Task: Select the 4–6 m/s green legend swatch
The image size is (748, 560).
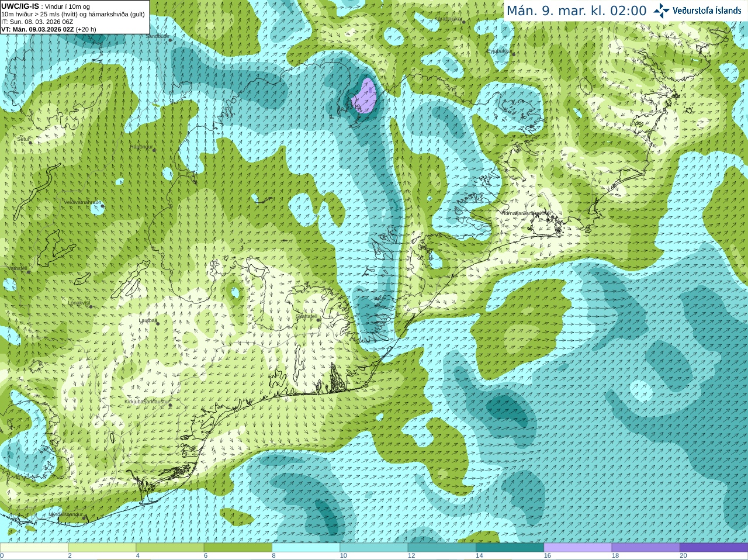Action: (169, 548)
